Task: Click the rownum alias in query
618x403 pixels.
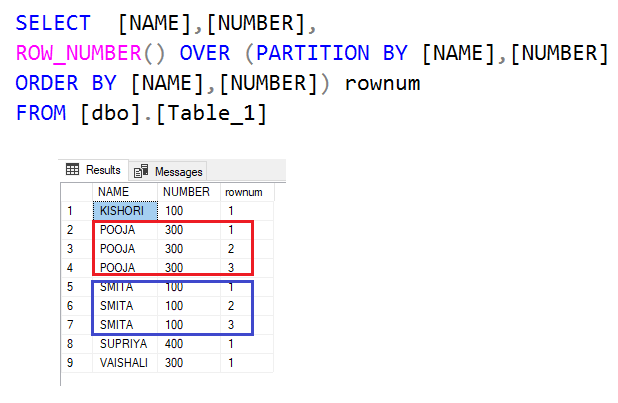Action: click(x=382, y=84)
